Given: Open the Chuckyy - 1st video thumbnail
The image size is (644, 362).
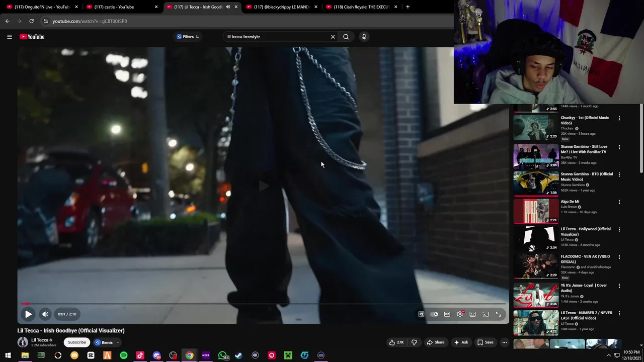Looking at the screenshot, I should point(536,127).
